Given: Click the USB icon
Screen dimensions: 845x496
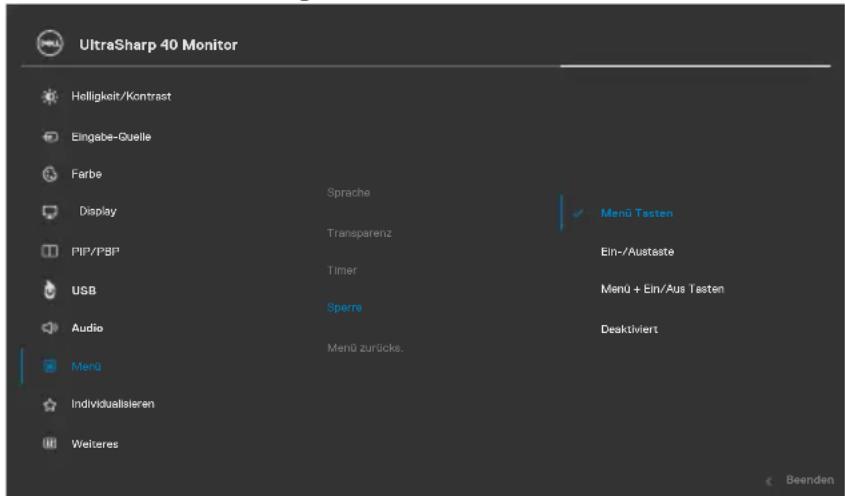Looking at the screenshot, I should coord(50,290).
